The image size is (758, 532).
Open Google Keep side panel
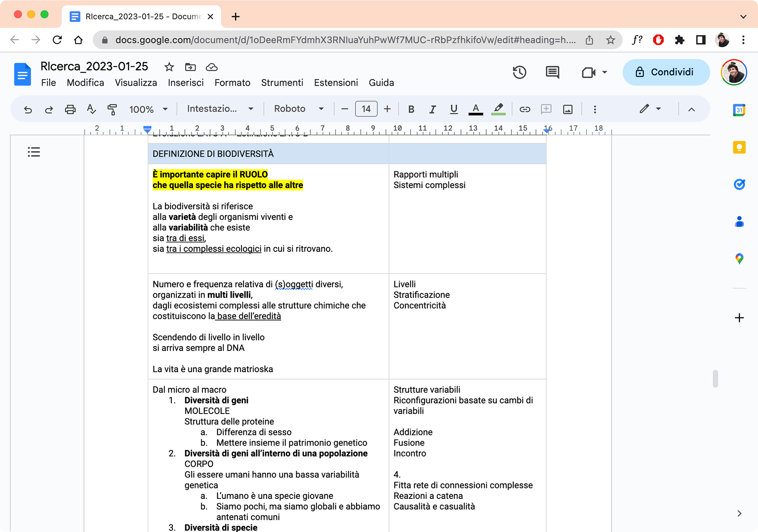pyautogui.click(x=739, y=147)
